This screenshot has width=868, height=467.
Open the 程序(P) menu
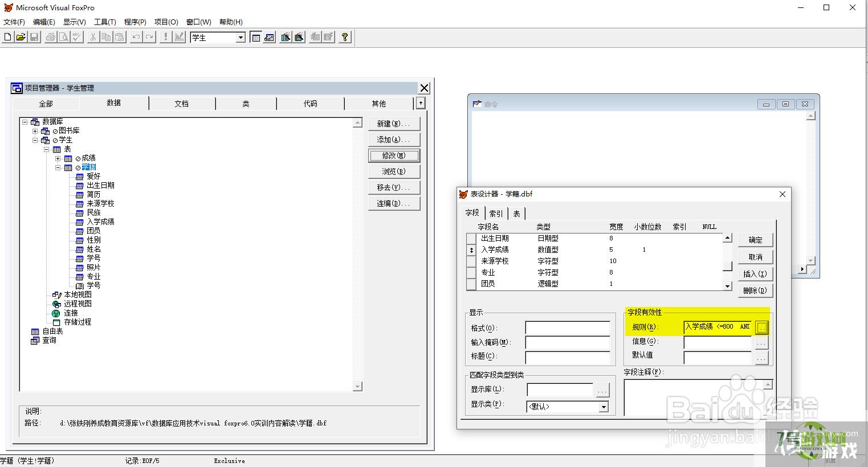click(x=135, y=22)
